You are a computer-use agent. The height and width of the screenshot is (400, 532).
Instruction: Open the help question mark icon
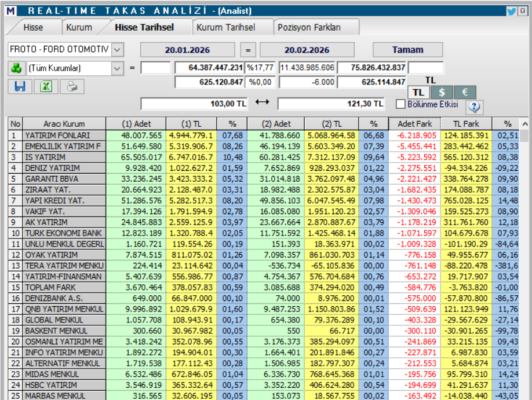[x=474, y=107]
